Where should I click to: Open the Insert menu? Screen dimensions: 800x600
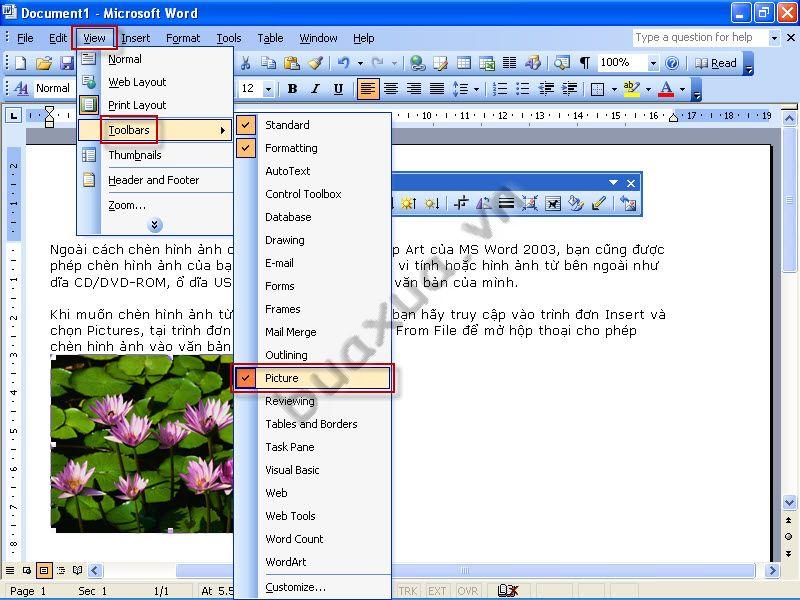pyautogui.click(x=136, y=38)
